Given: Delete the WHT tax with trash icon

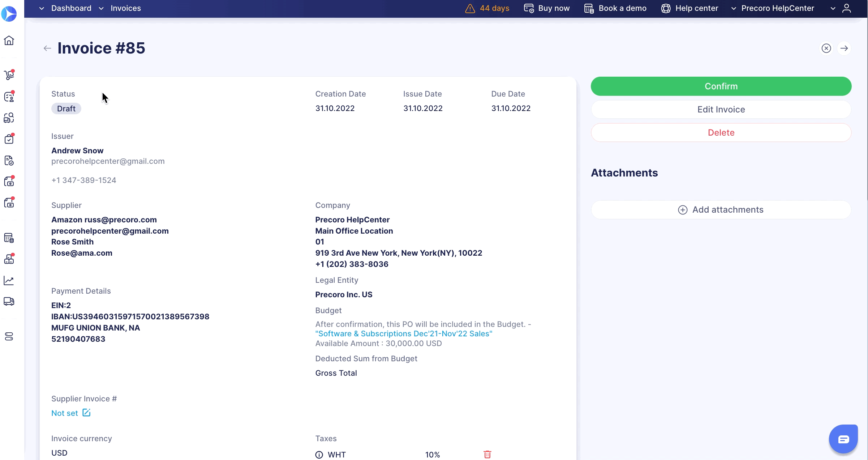Looking at the screenshot, I should (487, 455).
